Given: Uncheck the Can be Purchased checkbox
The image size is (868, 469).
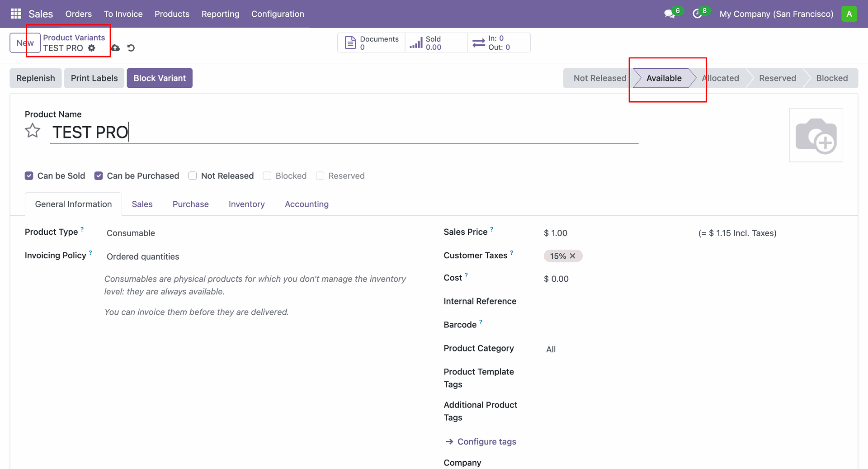Looking at the screenshot, I should click(x=99, y=176).
